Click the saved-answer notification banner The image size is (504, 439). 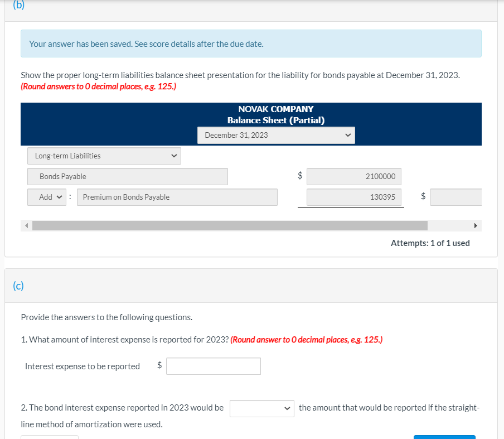pos(251,44)
